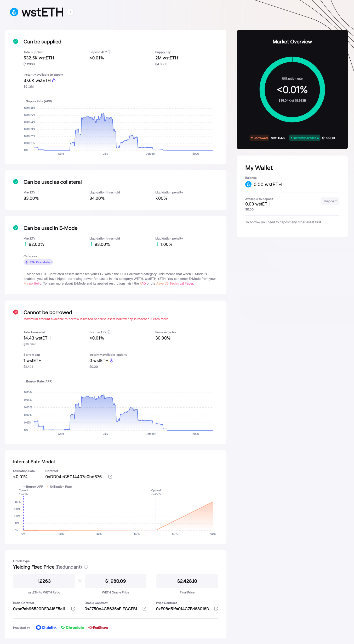
Task: Open the options menu beside wstETH title
Action: (x=70, y=12)
